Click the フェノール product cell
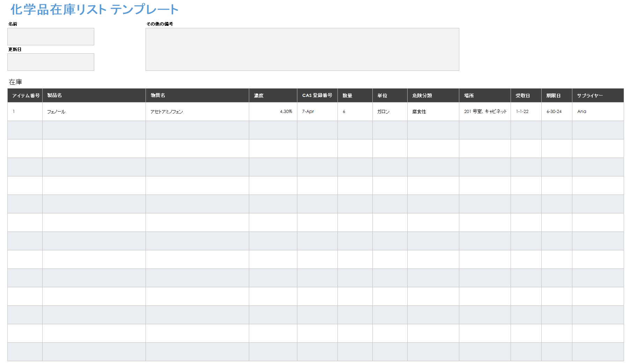The image size is (631, 364). click(x=94, y=112)
